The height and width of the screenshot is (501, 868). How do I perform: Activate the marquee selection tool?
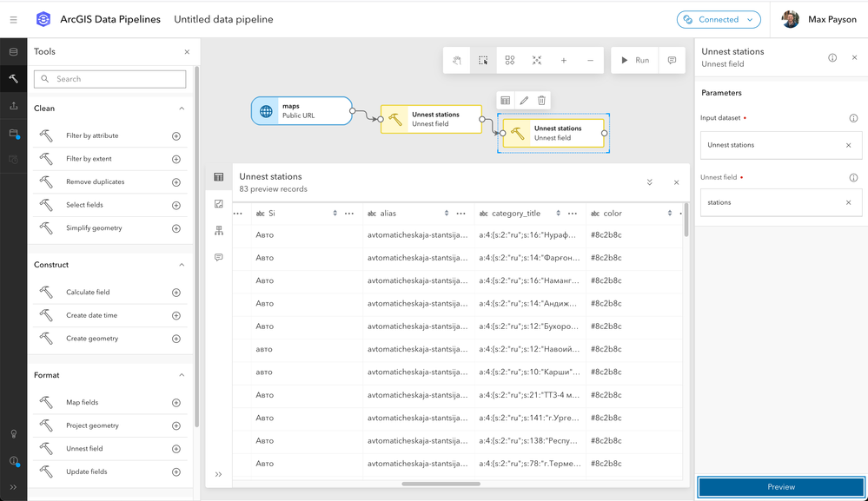click(483, 60)
